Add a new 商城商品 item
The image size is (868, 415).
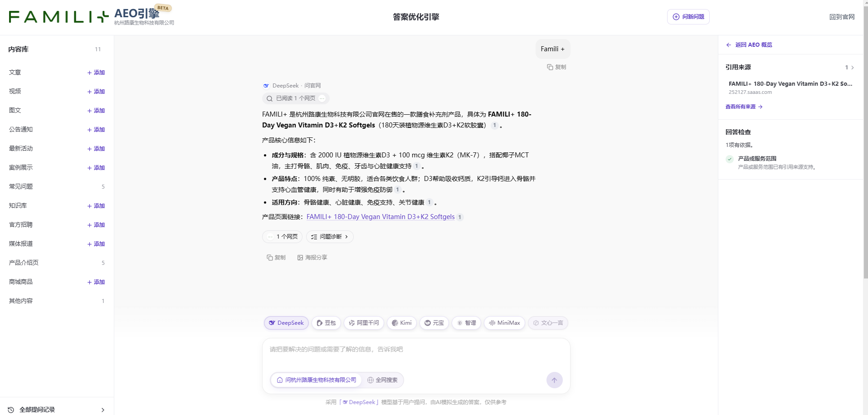[96, 282]
